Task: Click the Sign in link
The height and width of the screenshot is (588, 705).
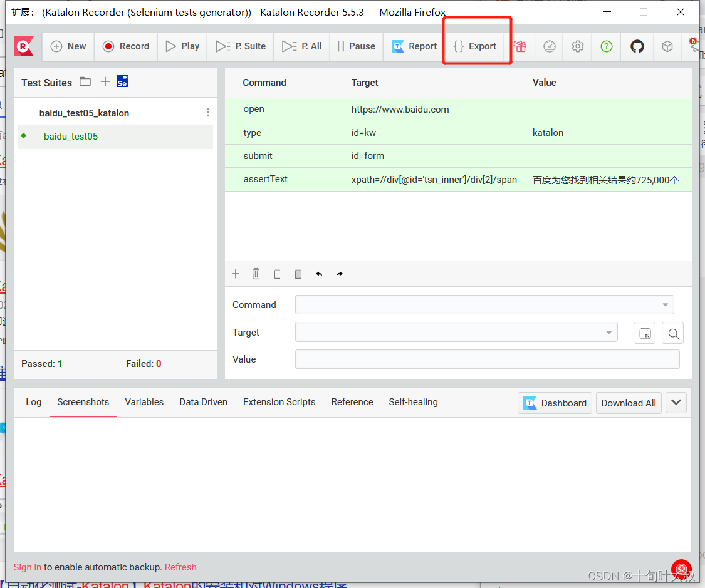Action: (28, 567)
